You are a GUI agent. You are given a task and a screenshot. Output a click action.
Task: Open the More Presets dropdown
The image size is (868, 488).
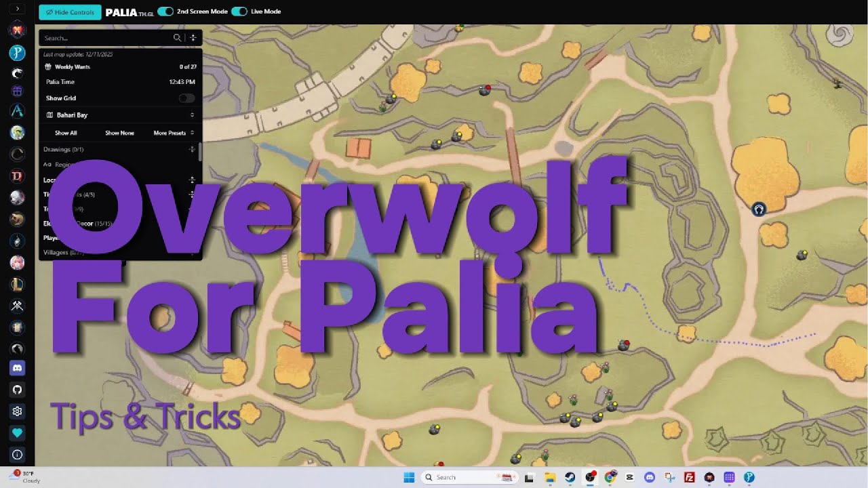174,133
